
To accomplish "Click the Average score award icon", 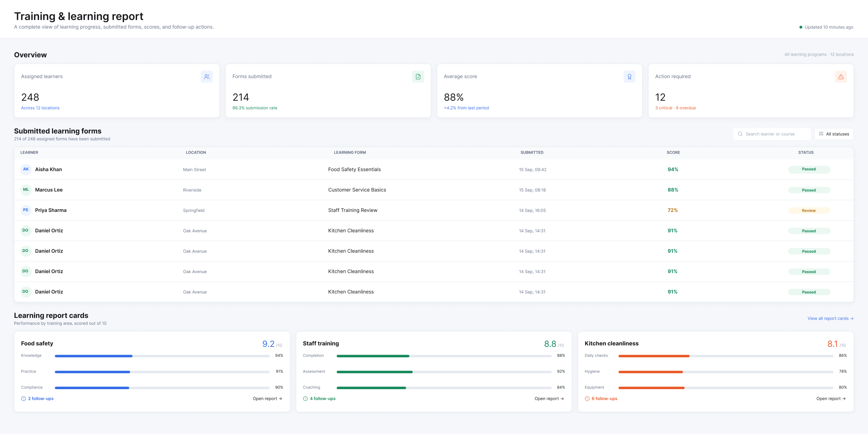I will point(629,77).
